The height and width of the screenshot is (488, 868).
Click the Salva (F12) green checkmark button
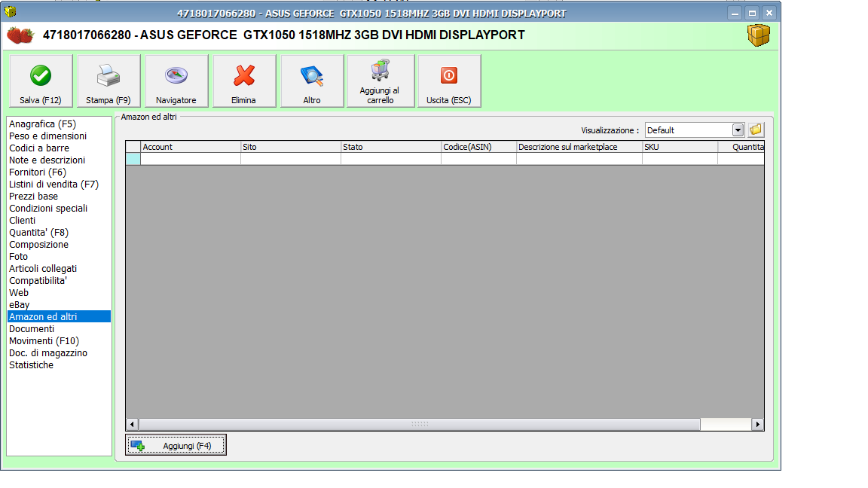click(x=41, y=81)
